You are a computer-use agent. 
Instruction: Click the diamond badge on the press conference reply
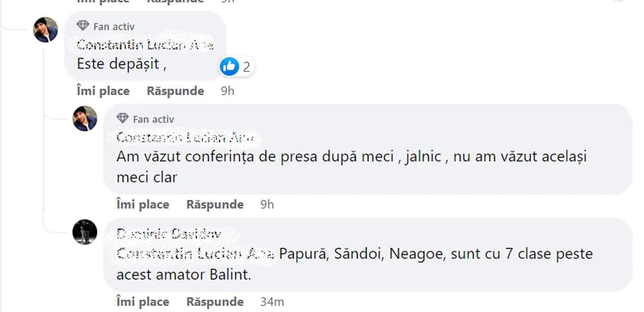tap(122, 119)
